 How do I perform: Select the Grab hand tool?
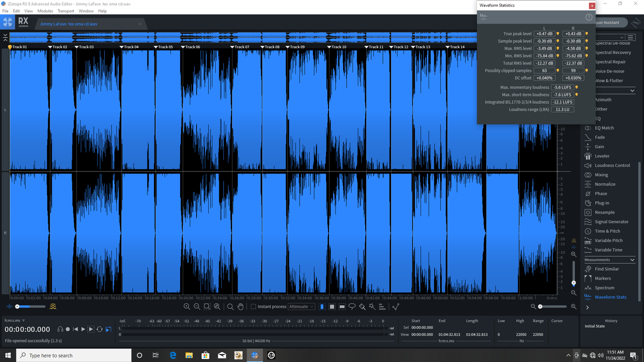coord(240,306)
